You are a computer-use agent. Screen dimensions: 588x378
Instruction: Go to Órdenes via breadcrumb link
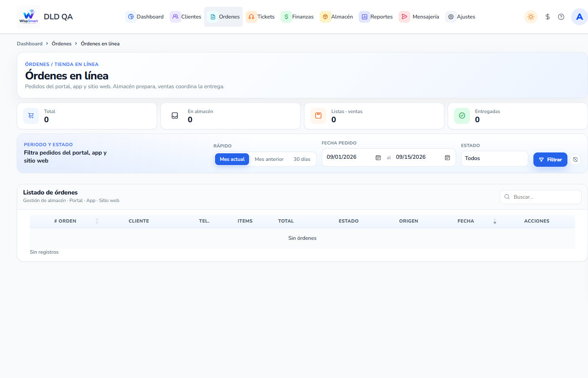pyautogui.click(x=61, y=44)
